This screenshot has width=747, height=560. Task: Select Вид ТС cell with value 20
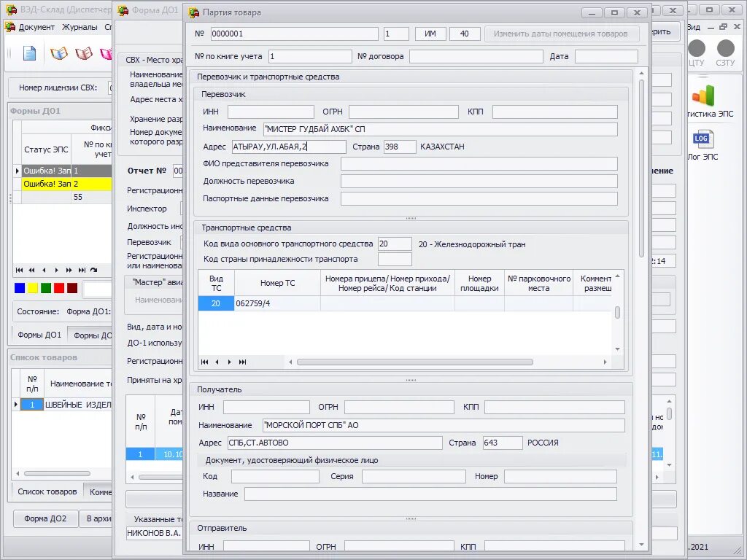click(216, 303)
